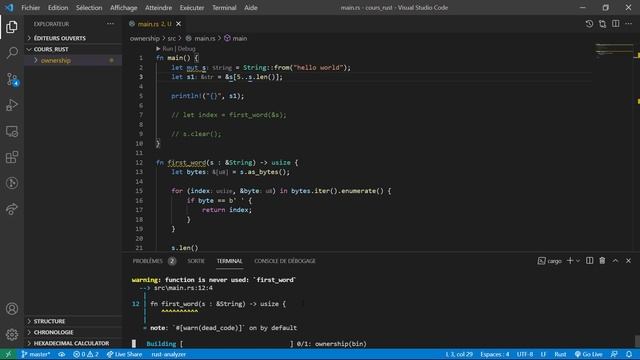The image size is (640, 360).
Task: Toggle watch eye icon in status bar
Action: (62, 354)
